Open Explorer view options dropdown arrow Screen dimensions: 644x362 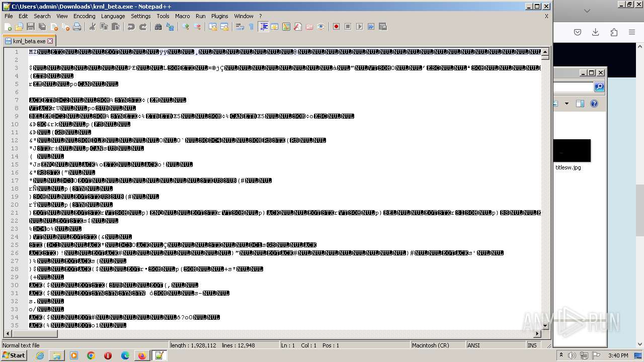567,104
